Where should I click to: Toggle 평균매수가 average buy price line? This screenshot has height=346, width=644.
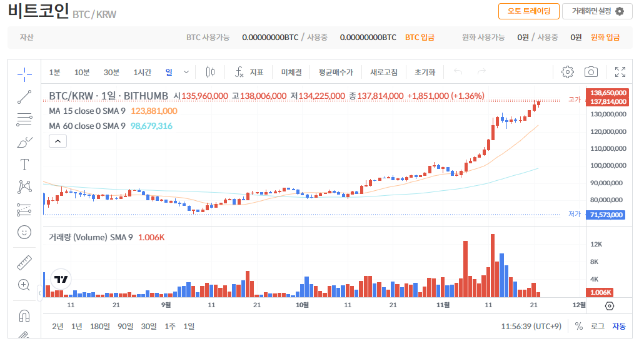[336, 73]
